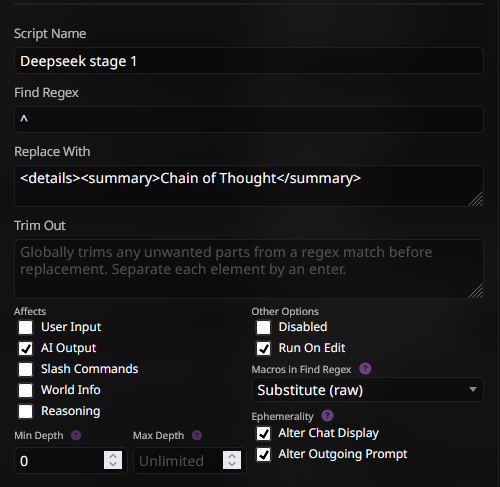Enable the World Info checkbox

(x=26, y=390)
